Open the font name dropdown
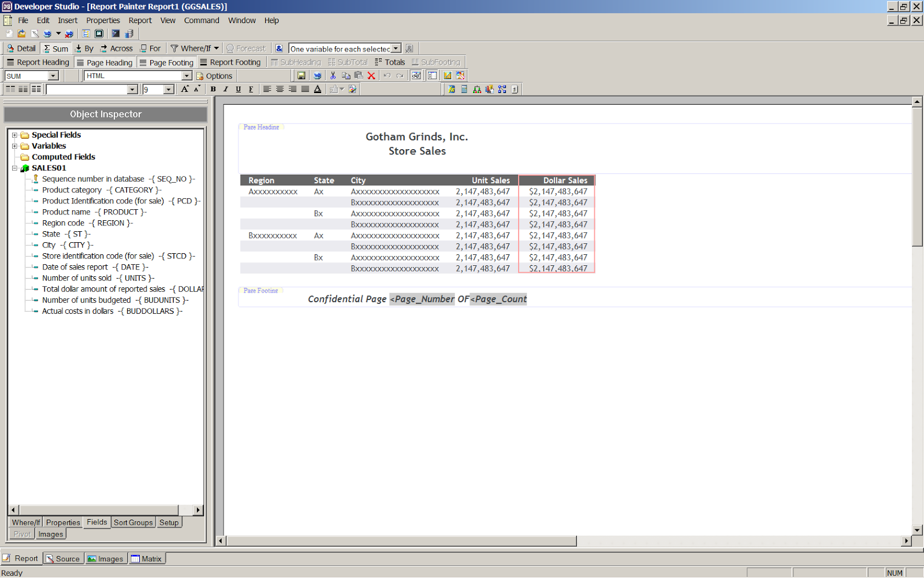 tap(132, 90)
